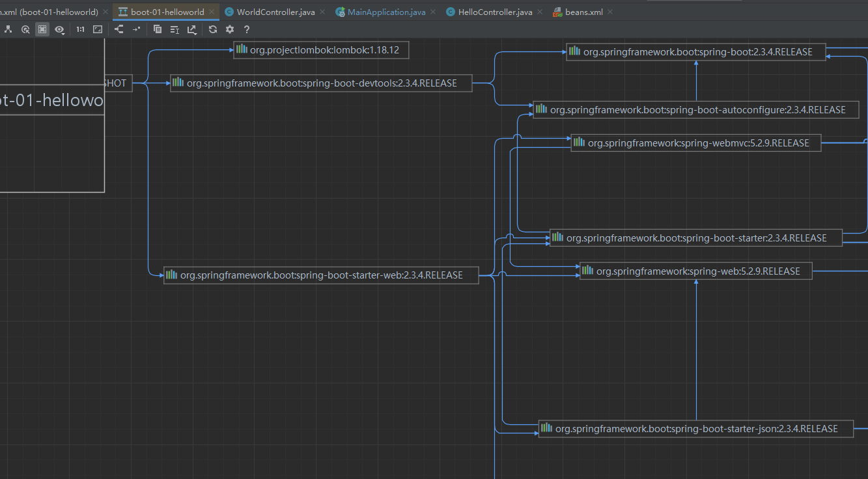
Task: Click the library icon on lombok node
Action: pos(242,49)
